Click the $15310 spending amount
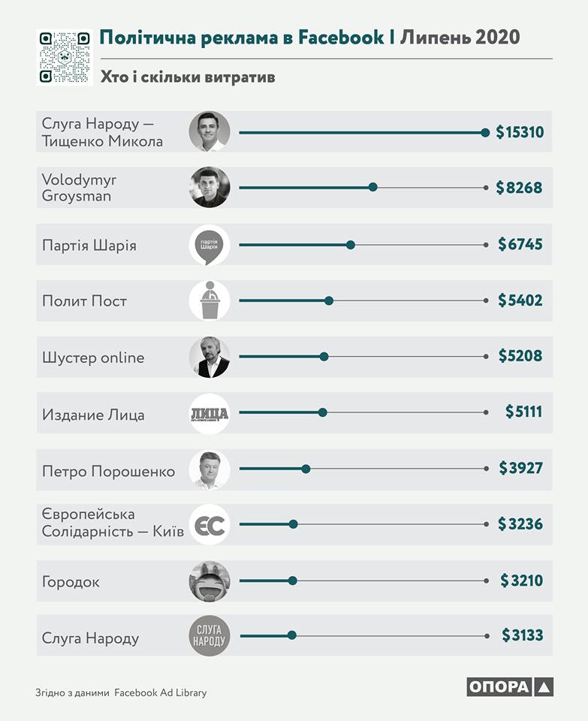This screenshot has height=721, width=588. point(519,133)
